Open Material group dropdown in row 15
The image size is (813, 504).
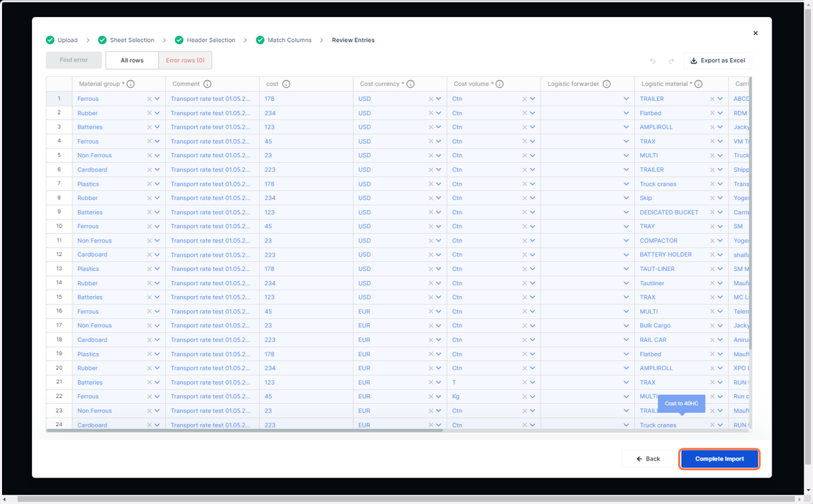(157, 297)
